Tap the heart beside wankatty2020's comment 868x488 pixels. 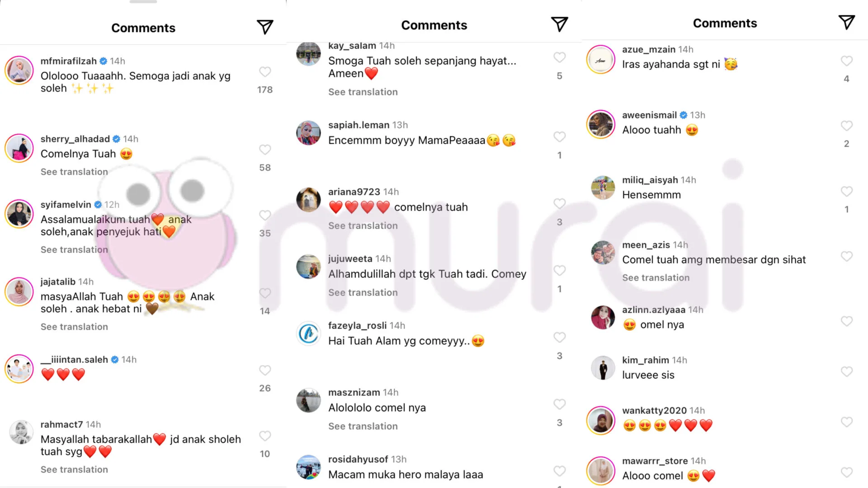(x=846, y=422)
